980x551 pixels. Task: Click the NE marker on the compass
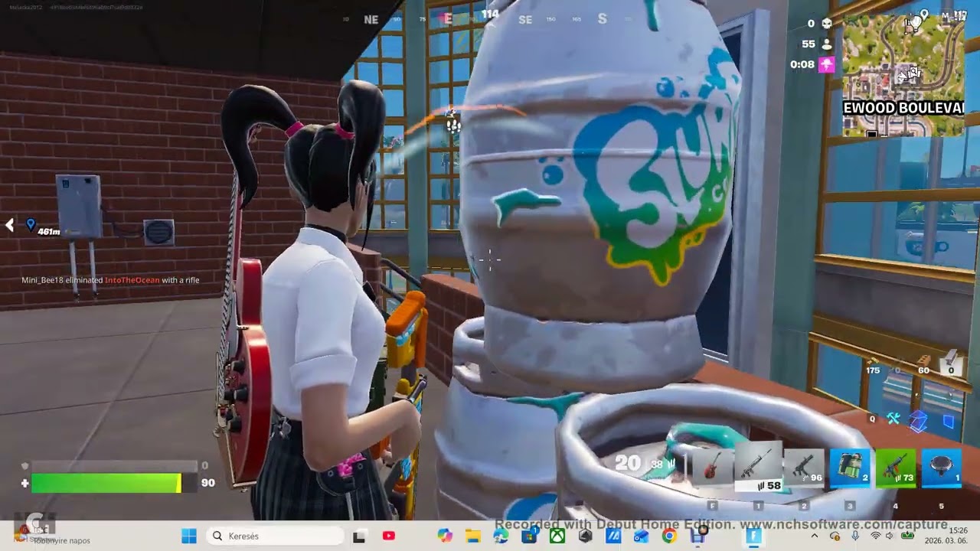coord(371,19)
